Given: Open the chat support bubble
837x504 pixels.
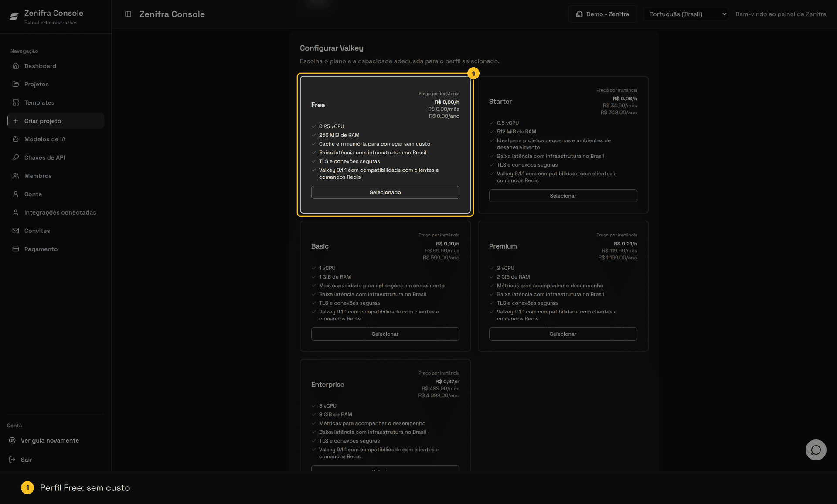Looking at the screenshot, I should point(816,450).
